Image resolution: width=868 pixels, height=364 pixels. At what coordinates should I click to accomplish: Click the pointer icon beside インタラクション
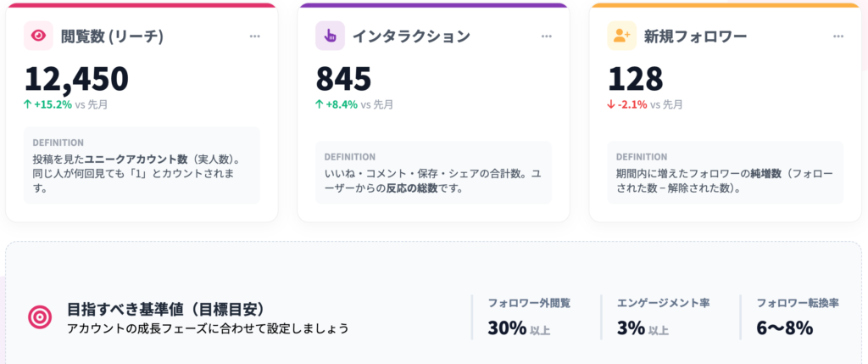(330, 36)
